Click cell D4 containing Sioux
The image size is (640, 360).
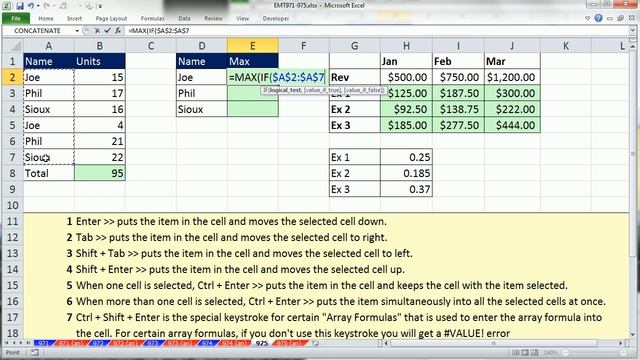tap(202, 109)
